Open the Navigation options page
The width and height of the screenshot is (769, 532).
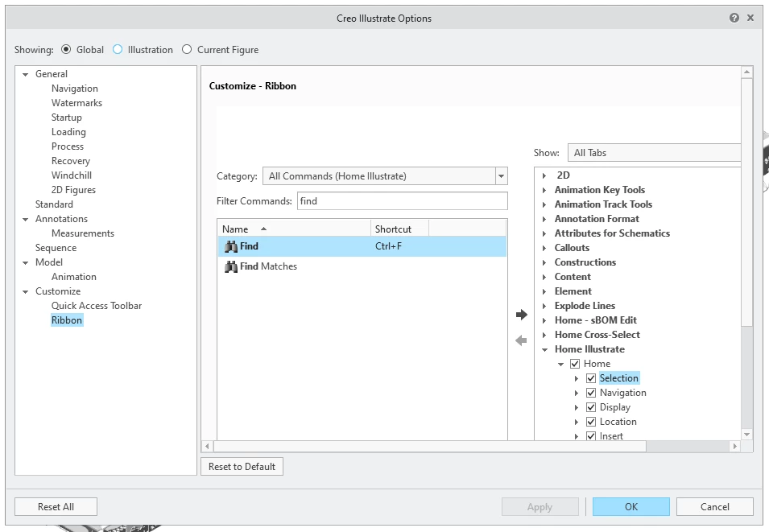point(75,89)
